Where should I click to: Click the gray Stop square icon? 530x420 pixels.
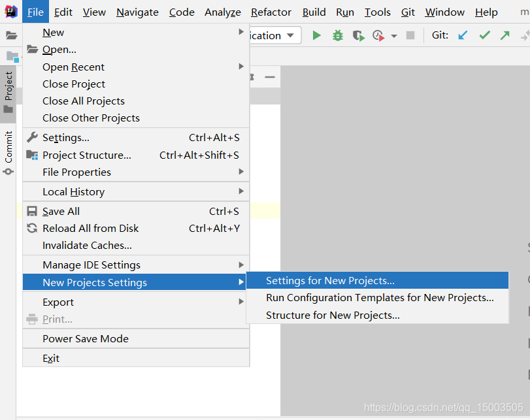410,35
